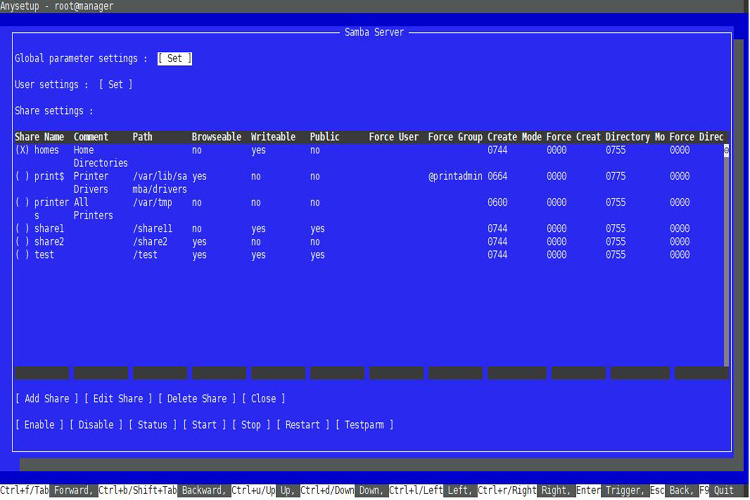Image resolution: width=750 pixels, height=500 pixels.
Task: Click the Share Name column header
Action: pyautogui.click(x=39, y=137)
